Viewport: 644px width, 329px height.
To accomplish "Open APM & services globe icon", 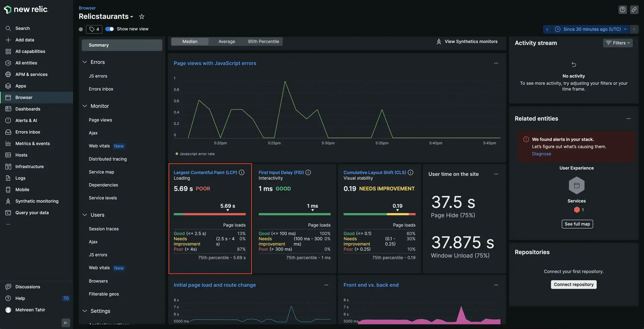I will pos(8,74).
